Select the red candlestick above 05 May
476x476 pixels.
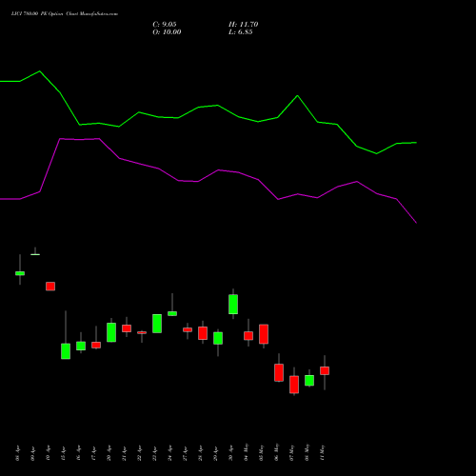[264, 334]
